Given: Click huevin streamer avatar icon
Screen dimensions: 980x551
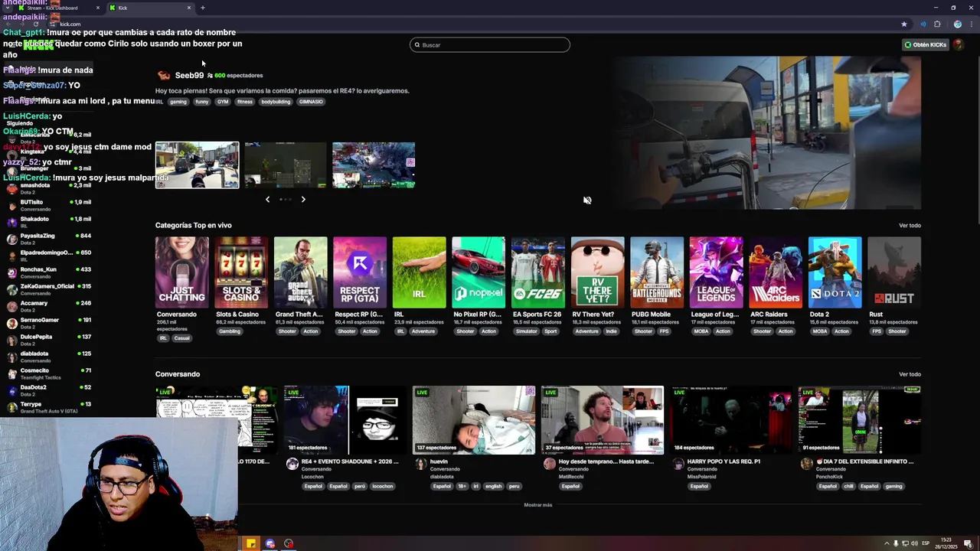Looking at the screenshot, I should point(420,464).
